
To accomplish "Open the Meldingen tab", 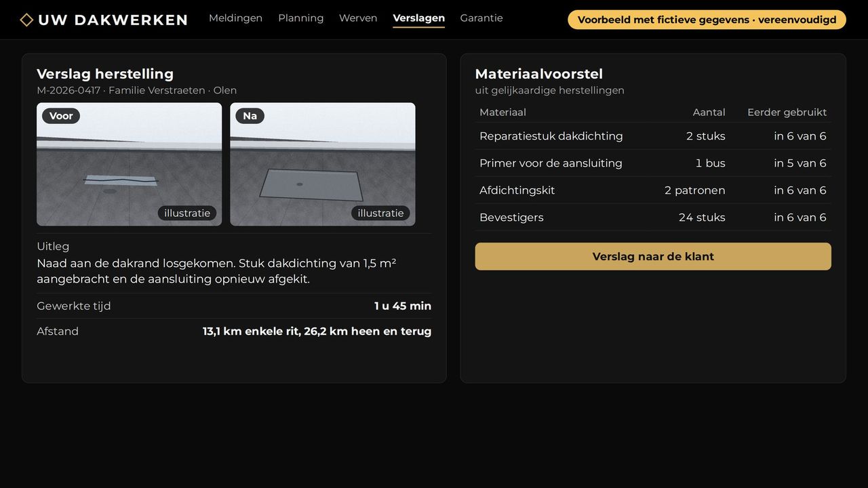I will click(x=235, y=18).
